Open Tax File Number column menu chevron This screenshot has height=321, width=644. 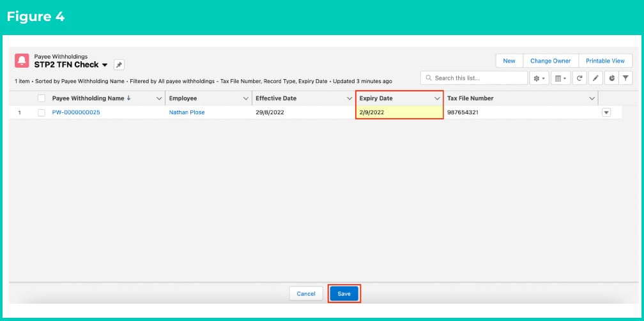coord(592,98)
